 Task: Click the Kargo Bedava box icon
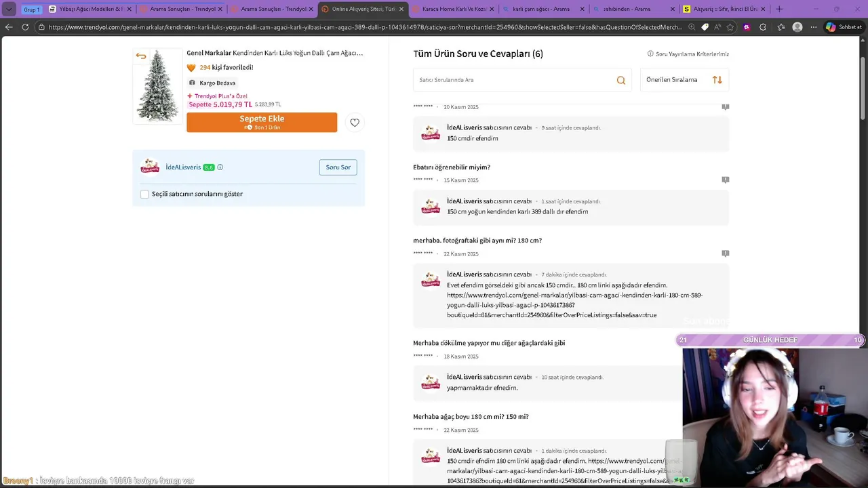pyautogui.click(x=192, y=83)
